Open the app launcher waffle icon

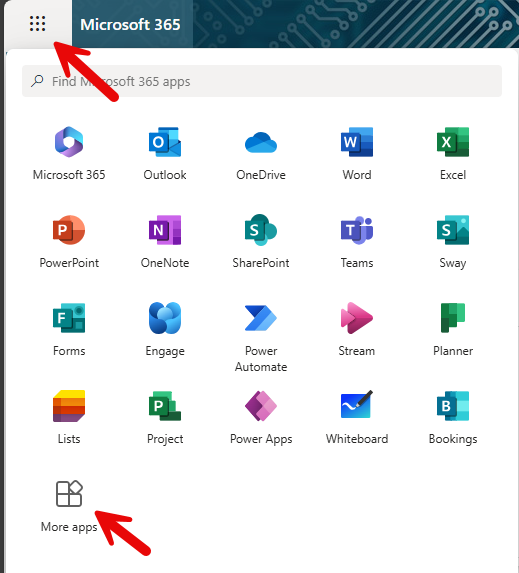[x=37, y=24]
